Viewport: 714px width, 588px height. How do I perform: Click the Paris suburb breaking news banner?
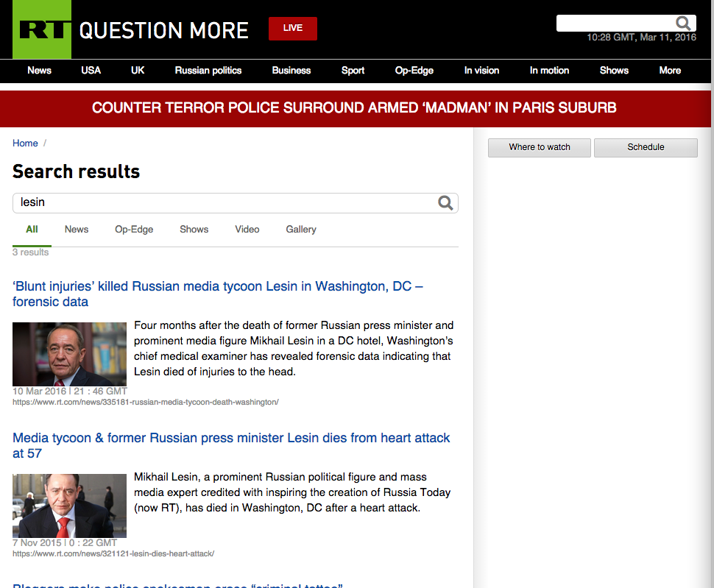pos(354,108)
